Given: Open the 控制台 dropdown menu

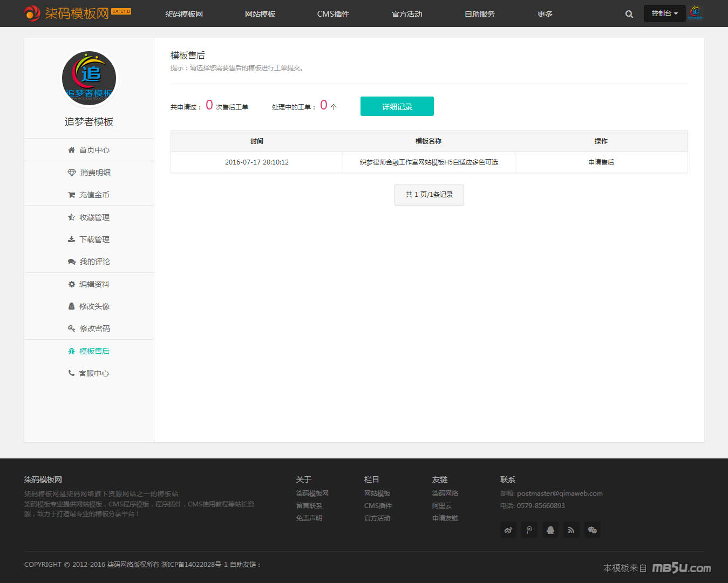Looking at the screenshot, I should pyautogui.click(x=664, y=13).
